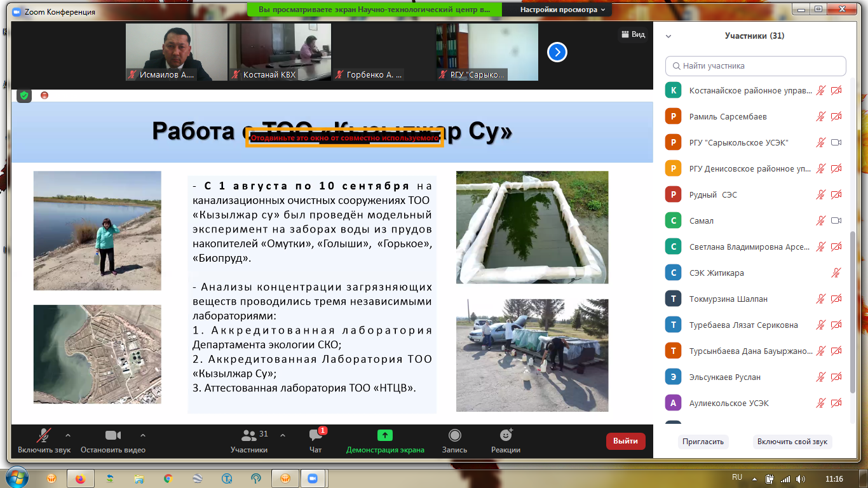Click the red Выйти button
The height and width of the screenshot is (488, 868).
click(x=625, y=441)
